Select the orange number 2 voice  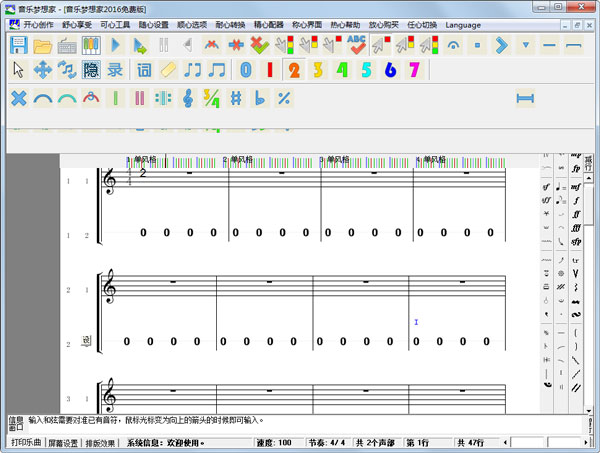tap(294, 70)
